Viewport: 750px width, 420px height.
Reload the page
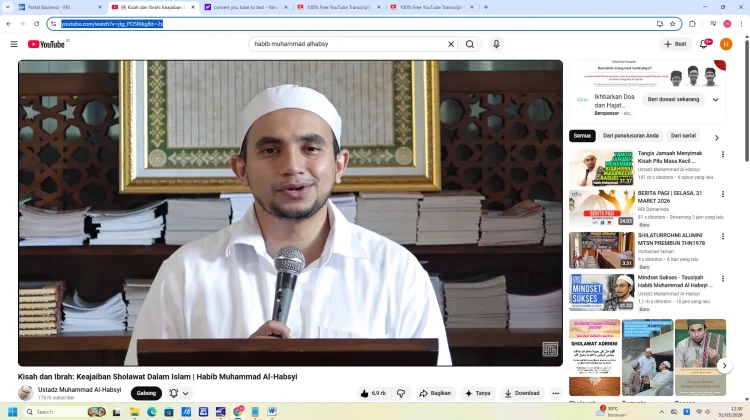pyautogui.click(x=36, y=24)
